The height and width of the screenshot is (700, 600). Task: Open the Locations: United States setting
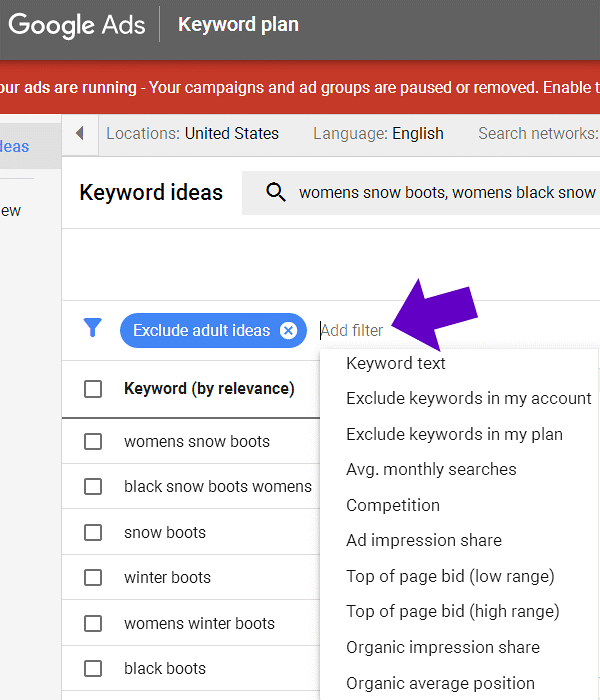coord(192,134)
